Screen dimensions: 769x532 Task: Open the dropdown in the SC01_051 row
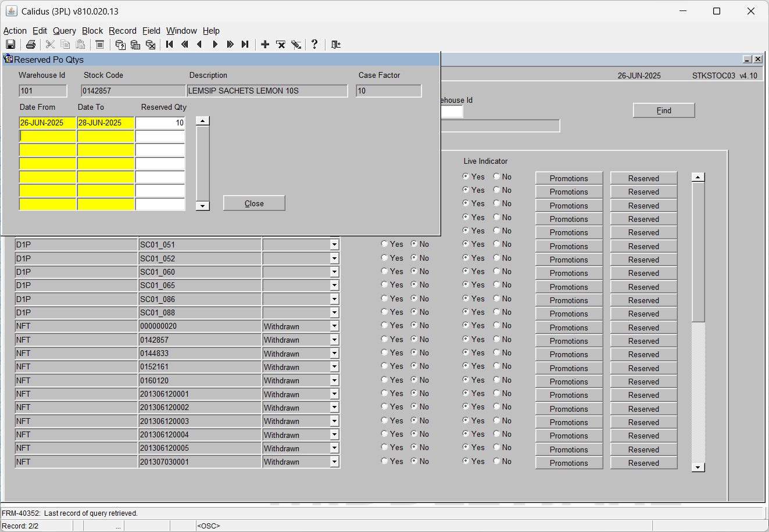[334, 245]
